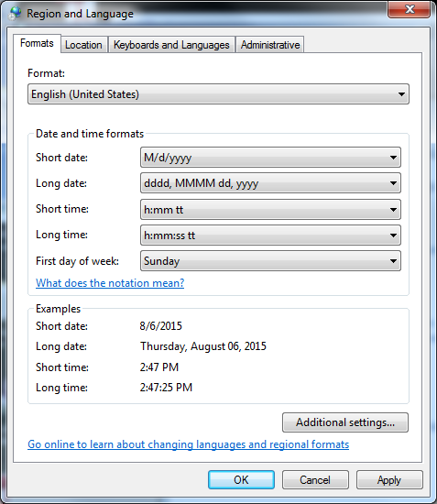The image size is (437, 504).
Task: Expand the Long date format dropdown
Action: click(x=270, y=183)
